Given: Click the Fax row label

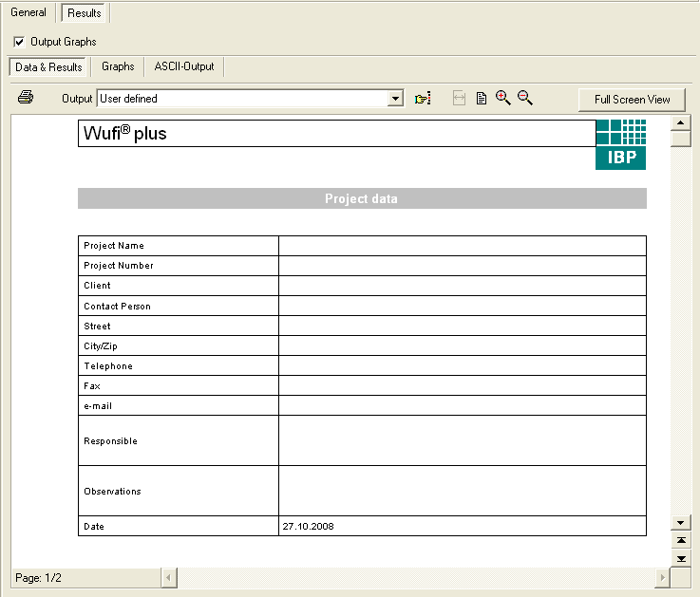Looking at the screenshot, I should point(91,386).
